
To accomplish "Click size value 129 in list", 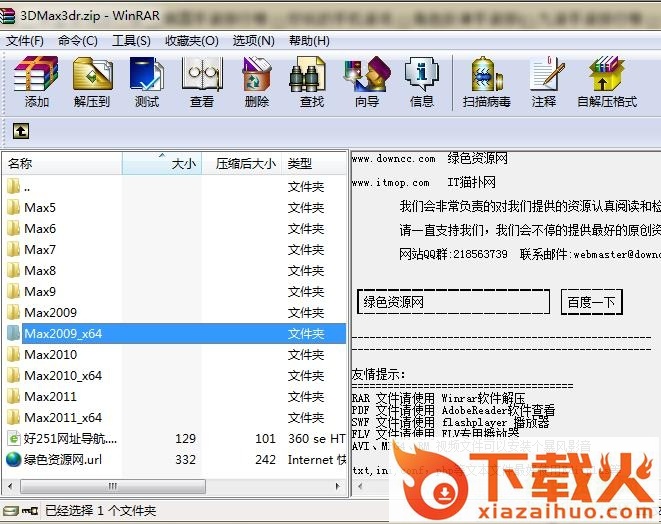I will (x=185, y=438).
